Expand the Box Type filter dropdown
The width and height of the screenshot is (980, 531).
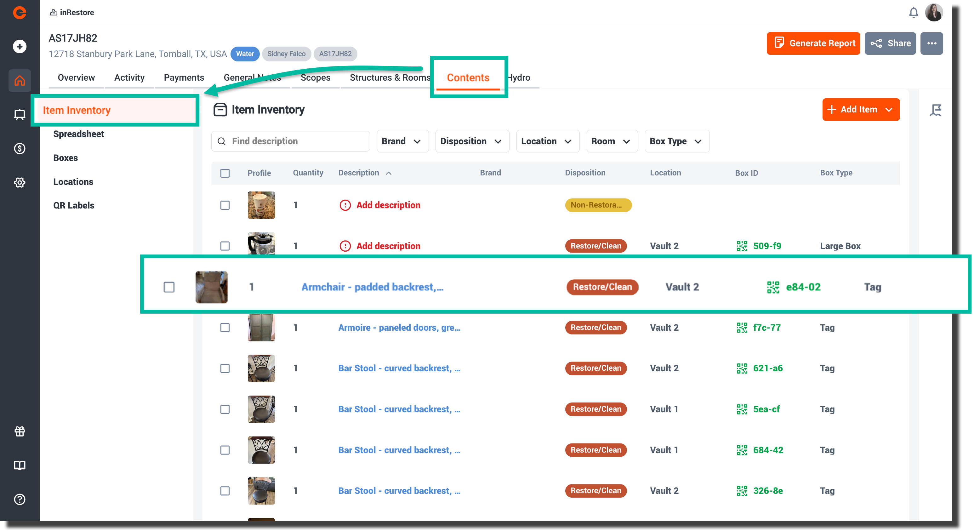(676, 141)
